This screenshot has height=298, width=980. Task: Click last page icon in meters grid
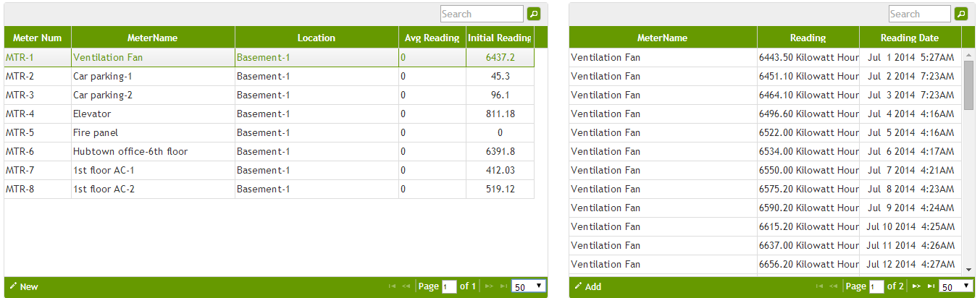tap(503, 286)
